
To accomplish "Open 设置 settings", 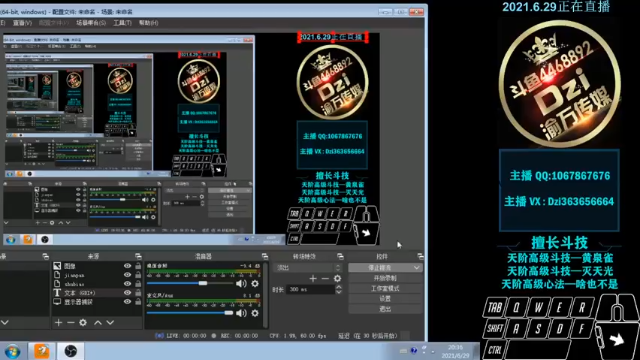I will coord(385,298).
